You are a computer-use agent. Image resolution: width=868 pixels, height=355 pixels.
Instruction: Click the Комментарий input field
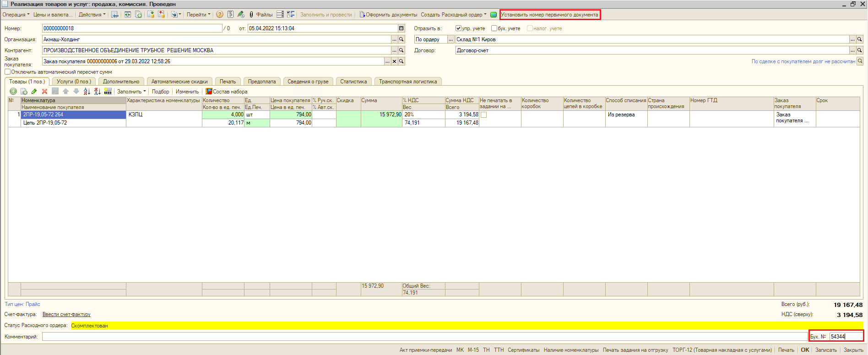[425, 337]
